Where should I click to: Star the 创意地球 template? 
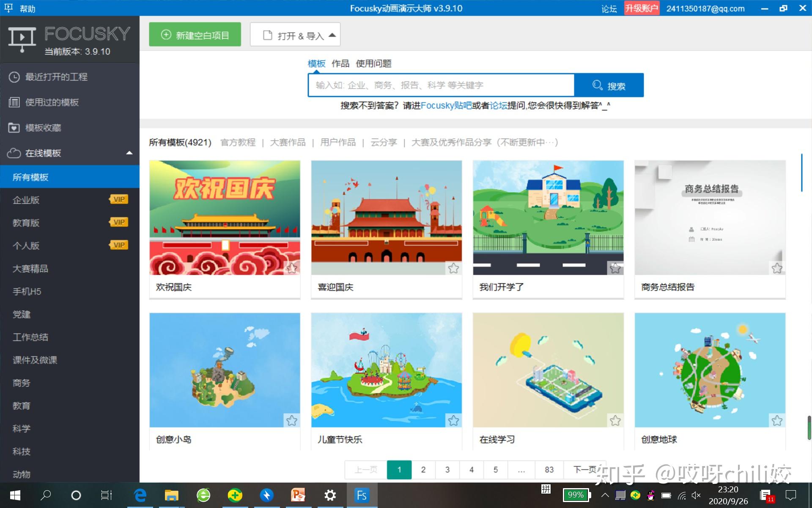(777, 420)
